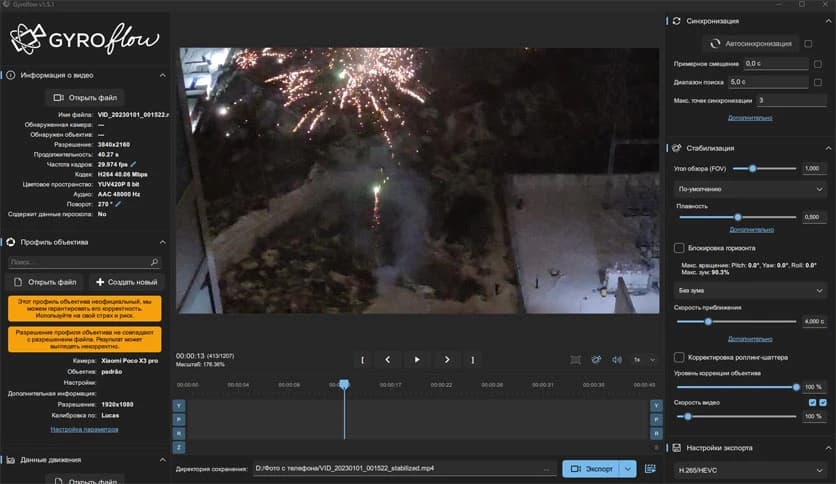Toggle the right Y axis chart button
The image size is (836, 484).
[656, 406]
